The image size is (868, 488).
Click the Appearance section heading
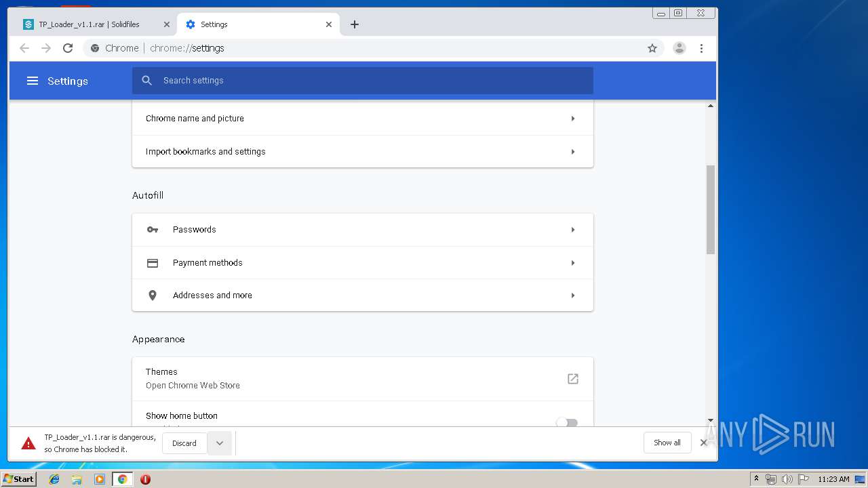click(159, 339)
